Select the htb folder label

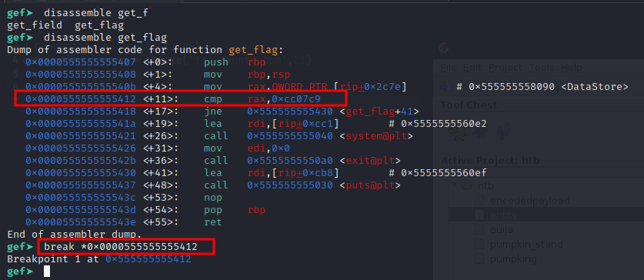486,185
